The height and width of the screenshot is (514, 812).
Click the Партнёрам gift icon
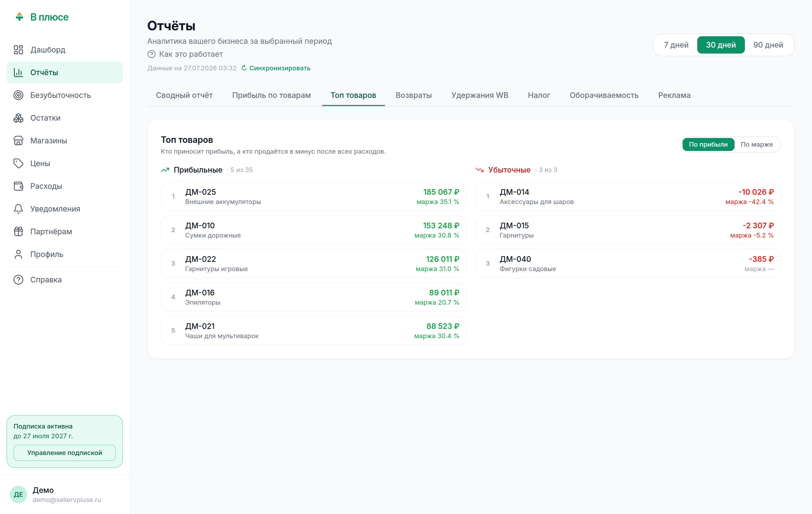pyautogui.click(x=18, y=232)
